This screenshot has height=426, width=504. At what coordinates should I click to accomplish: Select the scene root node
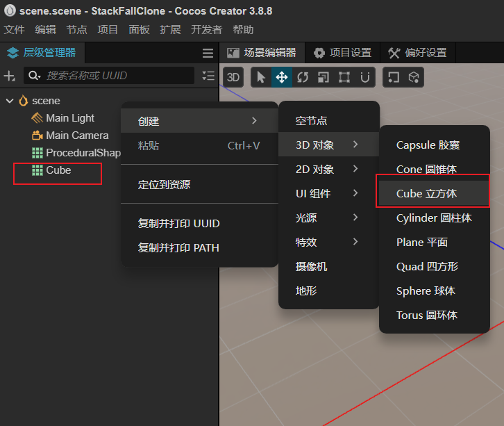[x=46, y=101]
